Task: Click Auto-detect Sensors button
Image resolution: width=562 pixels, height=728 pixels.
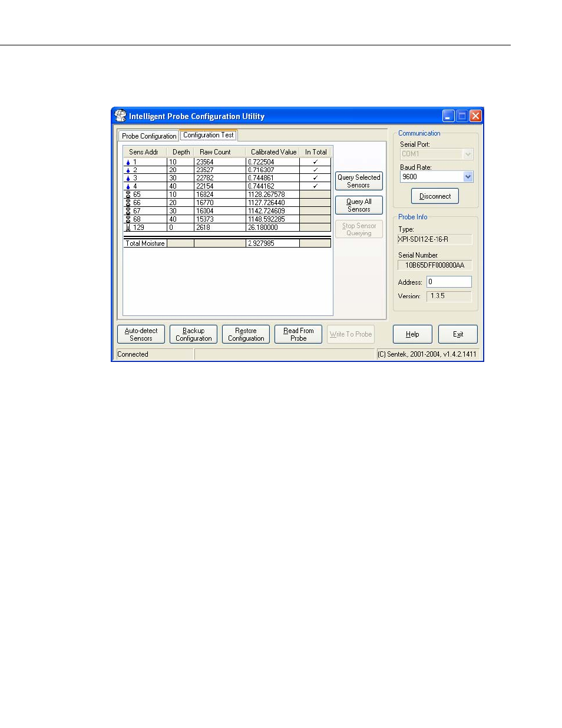Action: click(141, 334)
